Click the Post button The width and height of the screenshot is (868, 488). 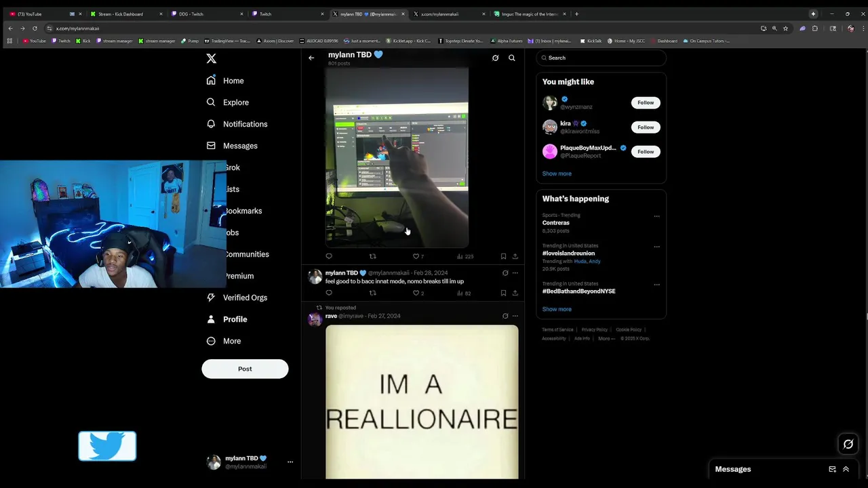(245, 369)
